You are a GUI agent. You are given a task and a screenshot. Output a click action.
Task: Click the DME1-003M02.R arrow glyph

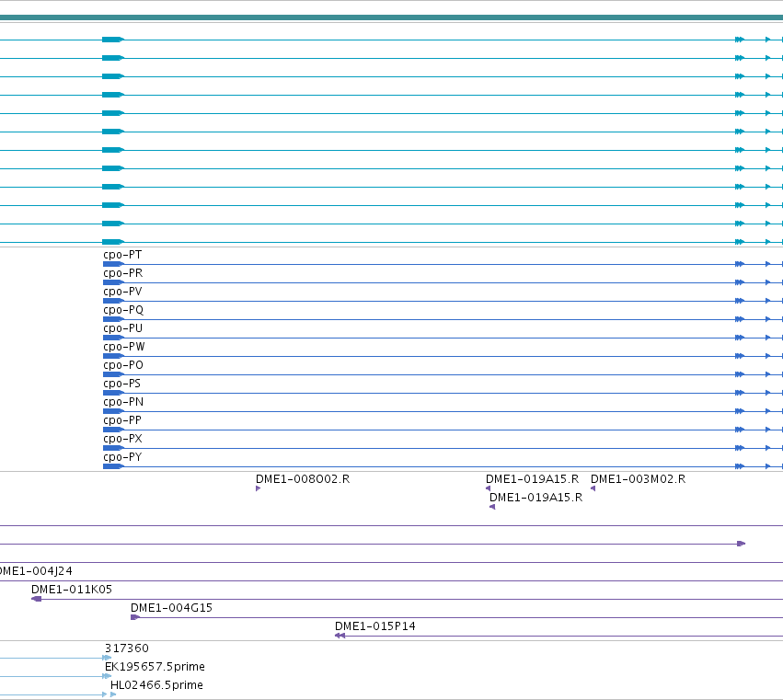(x=593, y=488)
